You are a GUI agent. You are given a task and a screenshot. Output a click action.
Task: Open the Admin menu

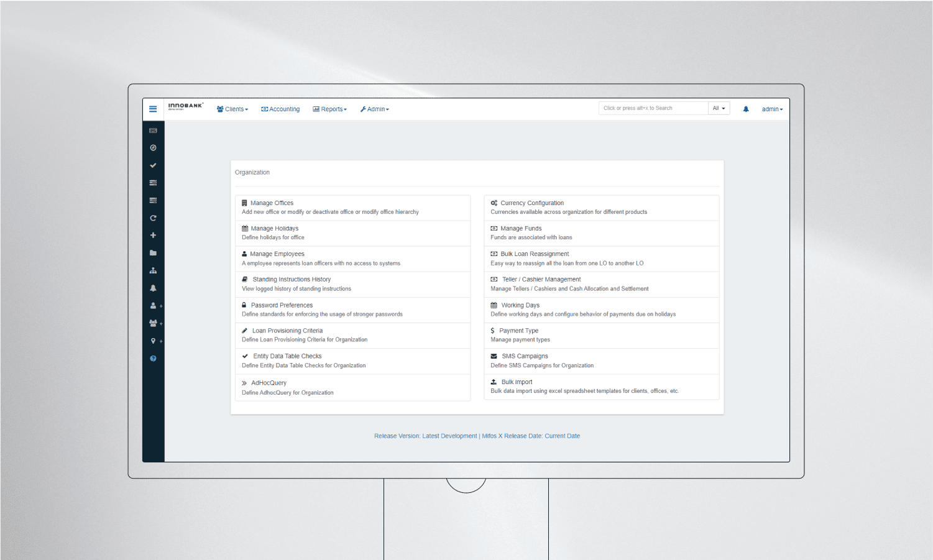(x=374, y=109)
